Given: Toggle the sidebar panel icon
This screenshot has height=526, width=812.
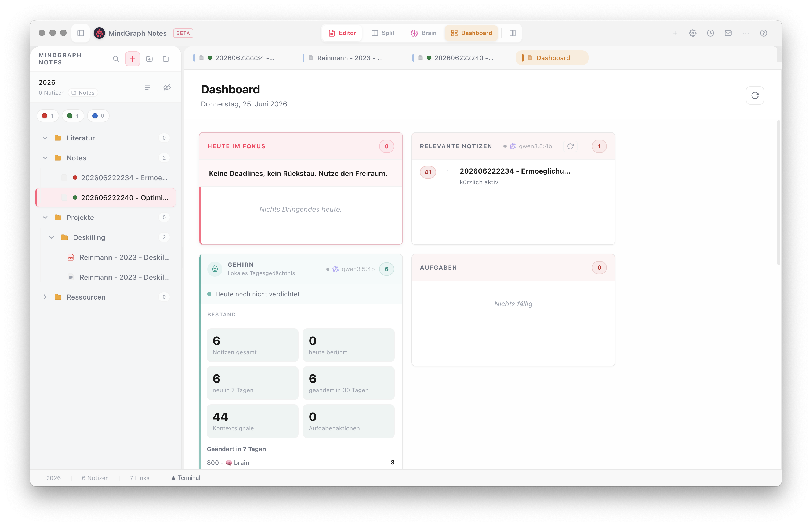Looking at the screenshot, I should [81, 33].
